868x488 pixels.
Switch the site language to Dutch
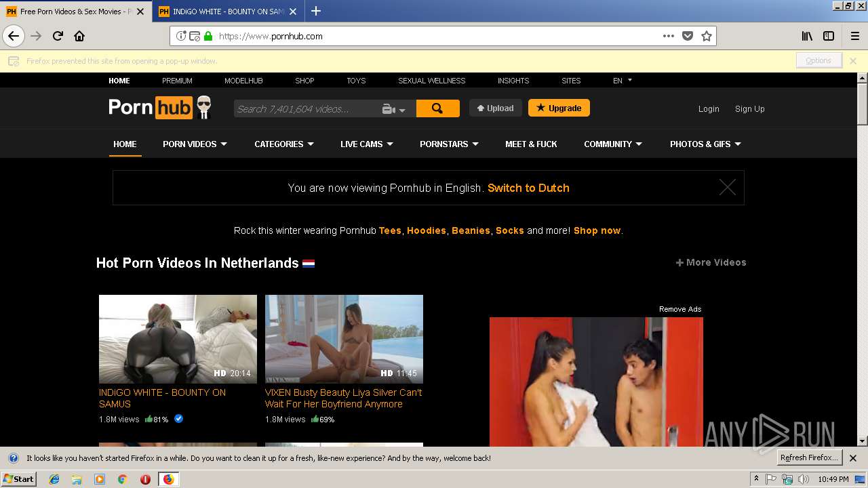tap(528, 188)
